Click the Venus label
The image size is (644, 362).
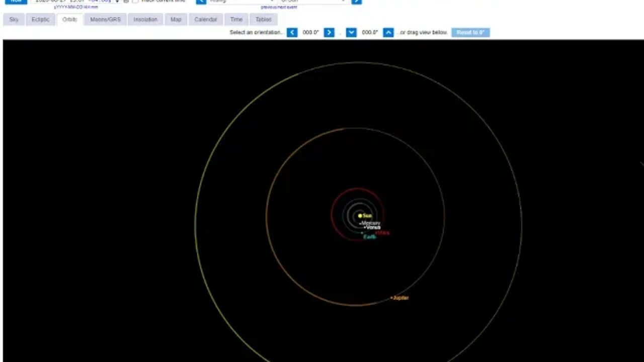(x=373, y=227)
